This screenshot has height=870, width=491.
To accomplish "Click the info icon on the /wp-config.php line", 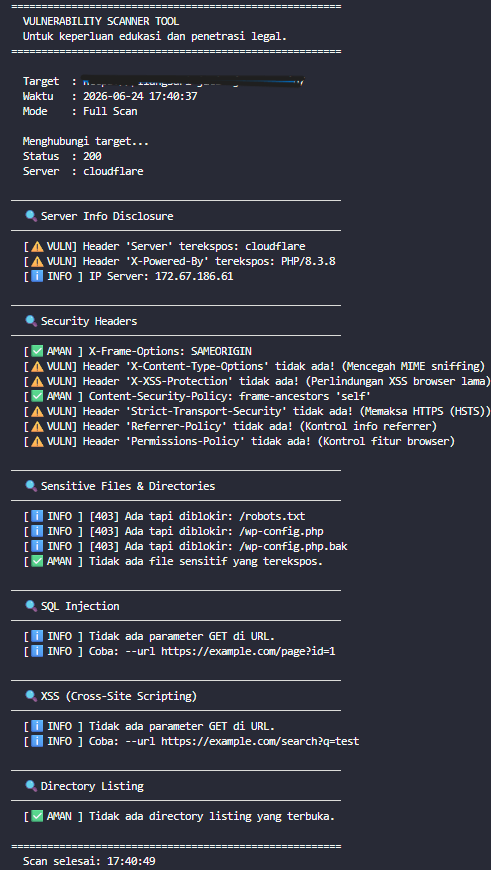I will click(x=37, y=532).
